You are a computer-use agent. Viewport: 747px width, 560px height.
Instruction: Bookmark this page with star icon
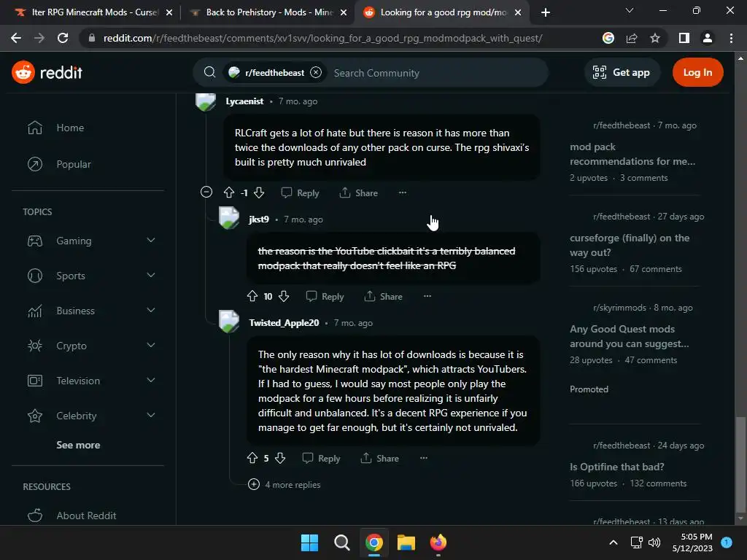click(x=655, y=38)
